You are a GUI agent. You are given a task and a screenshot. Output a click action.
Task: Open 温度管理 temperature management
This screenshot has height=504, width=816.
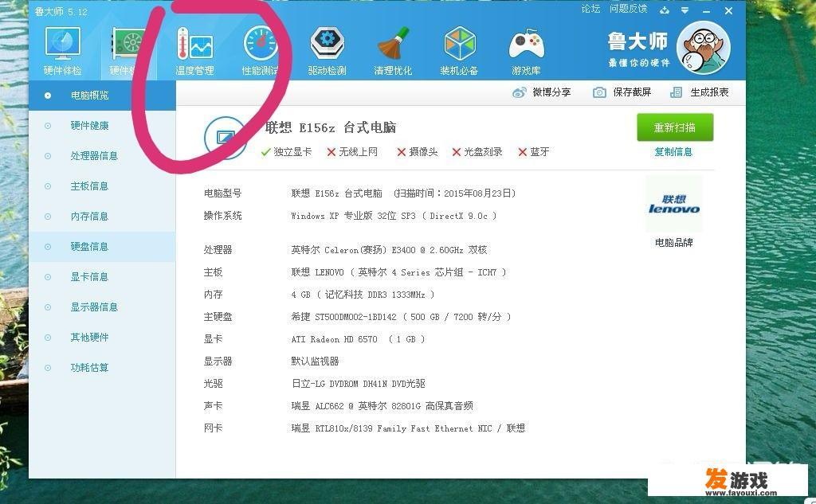tap(194, 51)
